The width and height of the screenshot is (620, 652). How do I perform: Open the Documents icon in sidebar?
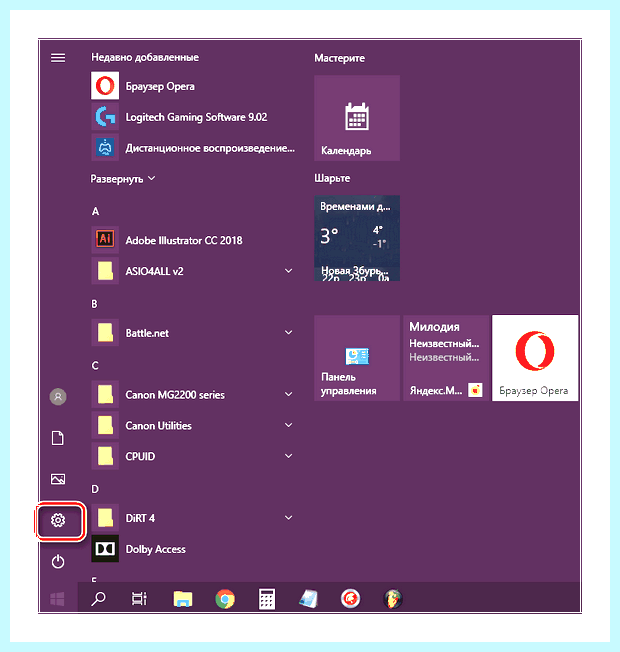[x=58, y=438]
